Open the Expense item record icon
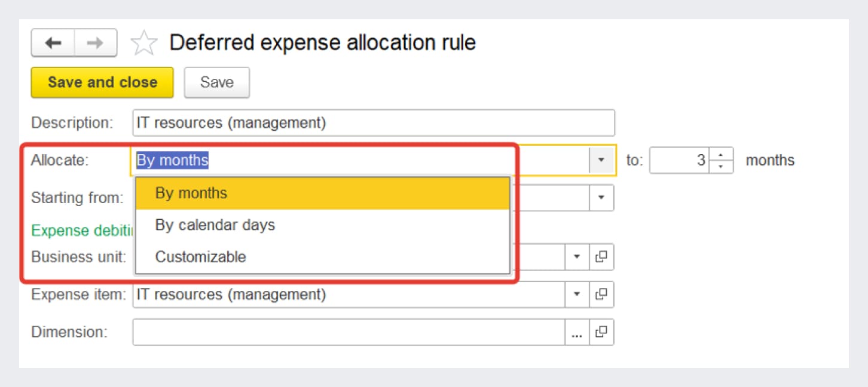Image resolution: width=868 pixels, height=387 pixels. (601, 294)
